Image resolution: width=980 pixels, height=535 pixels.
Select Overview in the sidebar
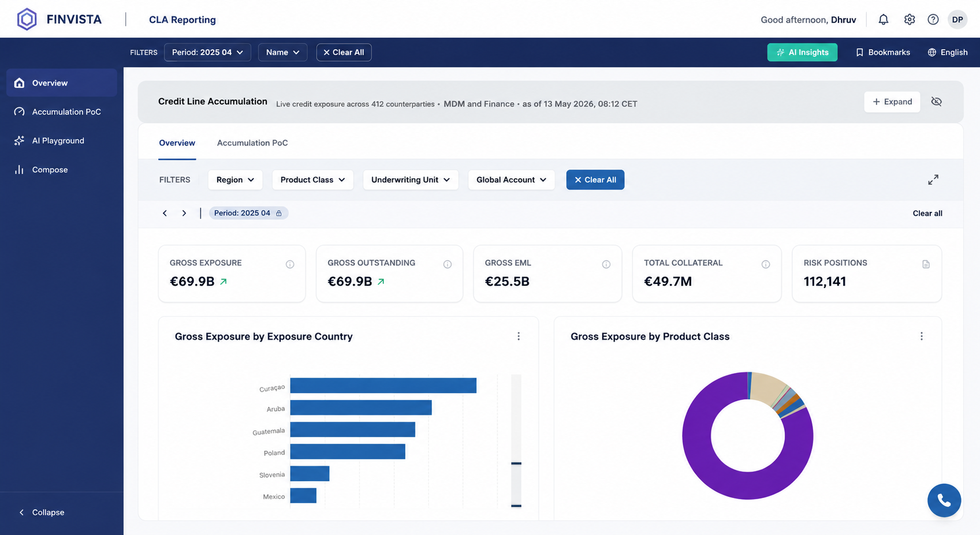[x=62, y=83]
